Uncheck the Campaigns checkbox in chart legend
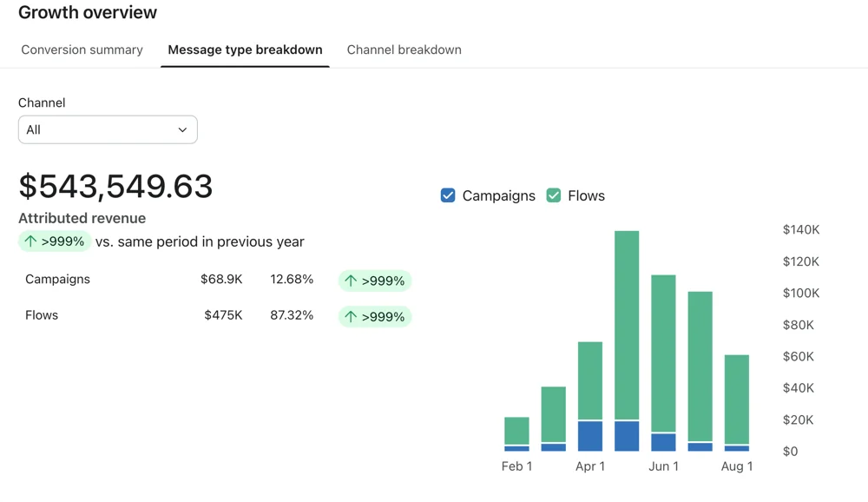868x502 pixels. pos(448,195)
